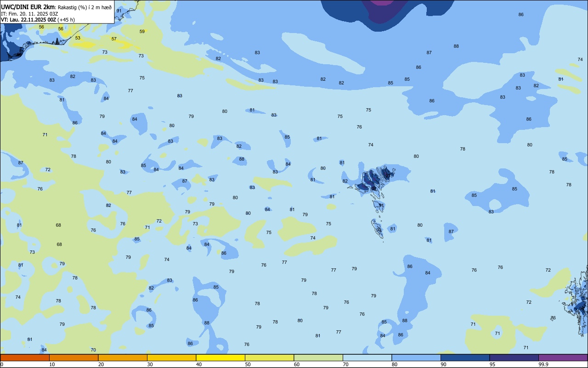
Task: Click the map title 'UWC/DINI EUR 2km'
Action: pyautogui.click(x=28, y=7)
